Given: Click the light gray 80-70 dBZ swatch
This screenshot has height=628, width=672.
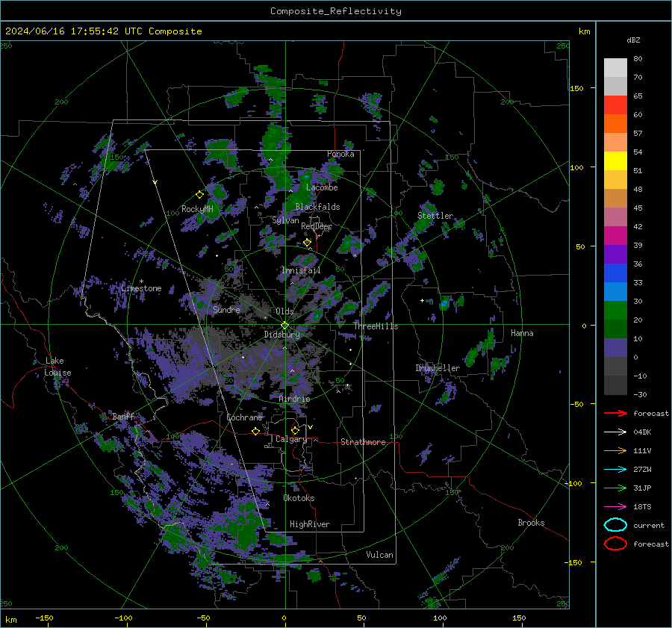Looking at the screenshot, I should (x=615, y=68).
